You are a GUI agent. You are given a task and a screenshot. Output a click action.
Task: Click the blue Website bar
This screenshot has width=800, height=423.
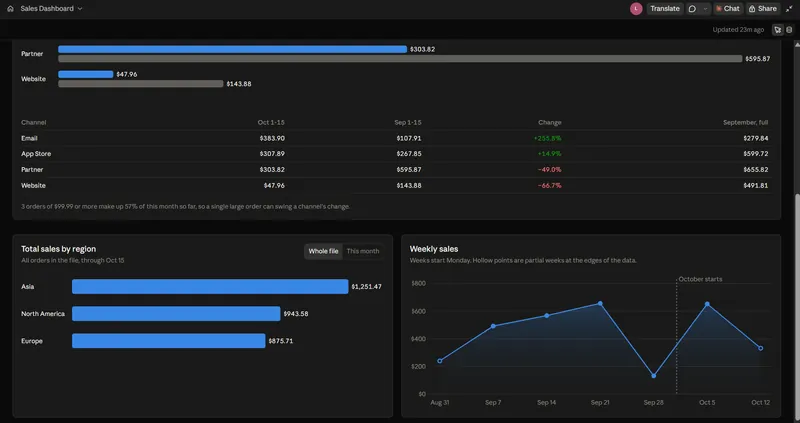(86, 74)
